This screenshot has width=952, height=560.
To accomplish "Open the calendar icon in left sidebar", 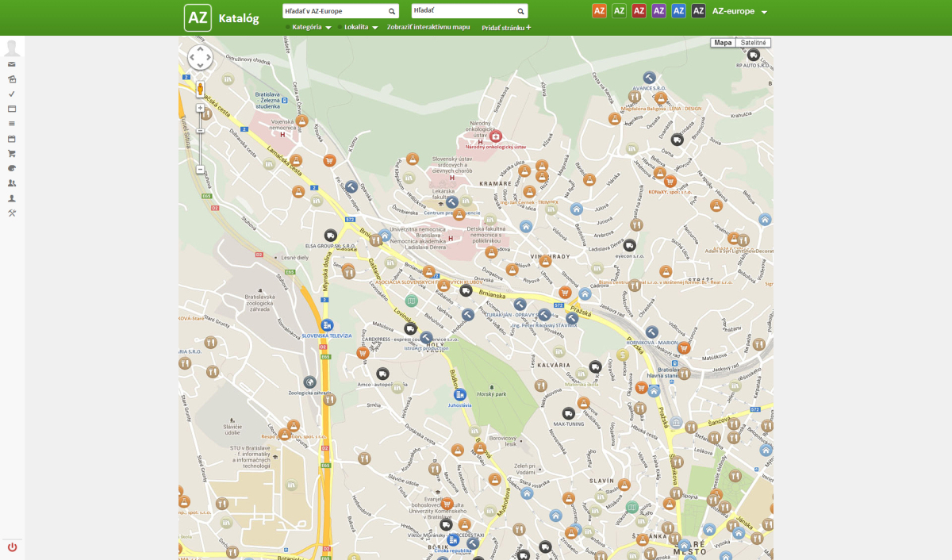I will (12, 139).
